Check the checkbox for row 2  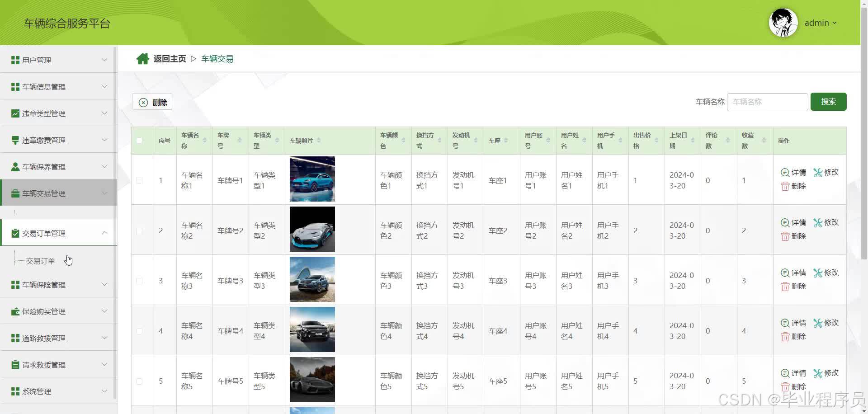(139, 231)
